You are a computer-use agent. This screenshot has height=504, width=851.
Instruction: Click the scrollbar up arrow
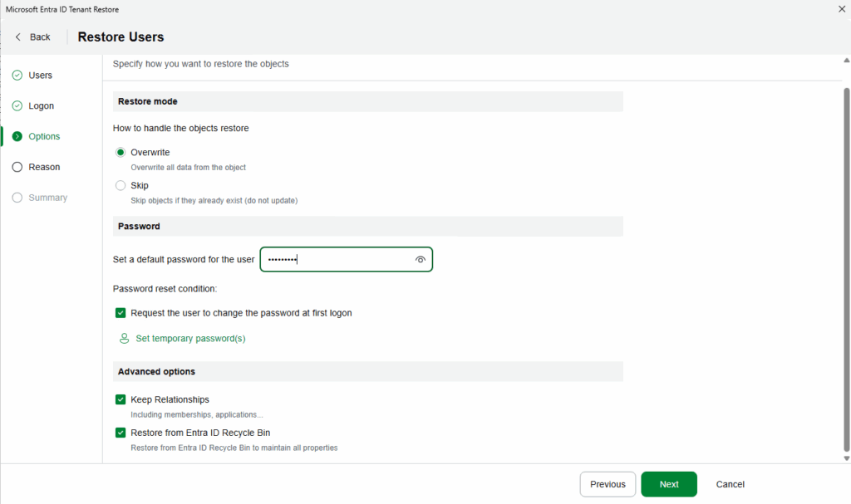coord(847,61)
